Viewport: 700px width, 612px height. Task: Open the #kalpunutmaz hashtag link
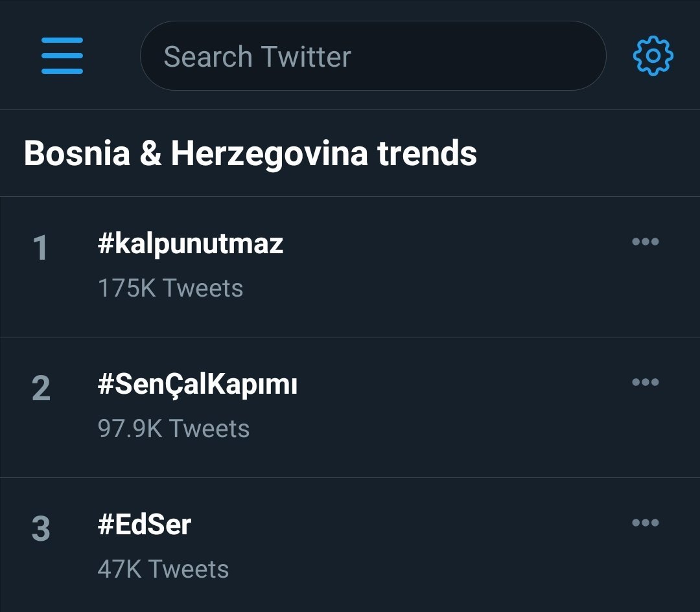point(191,244)
